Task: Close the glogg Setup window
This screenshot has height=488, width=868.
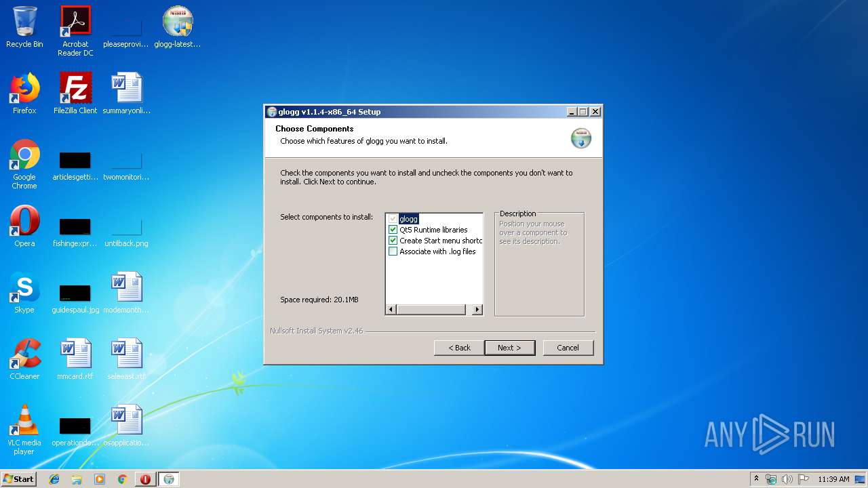Action: 595,112
